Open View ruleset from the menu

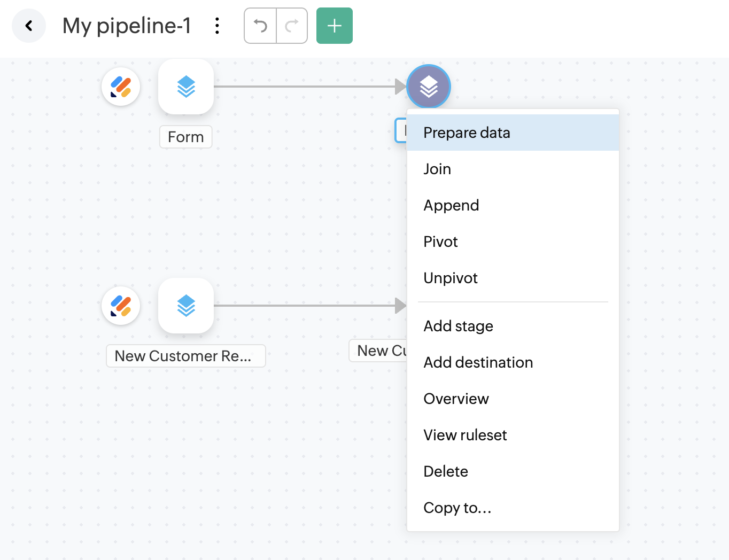tap(465, 435)
